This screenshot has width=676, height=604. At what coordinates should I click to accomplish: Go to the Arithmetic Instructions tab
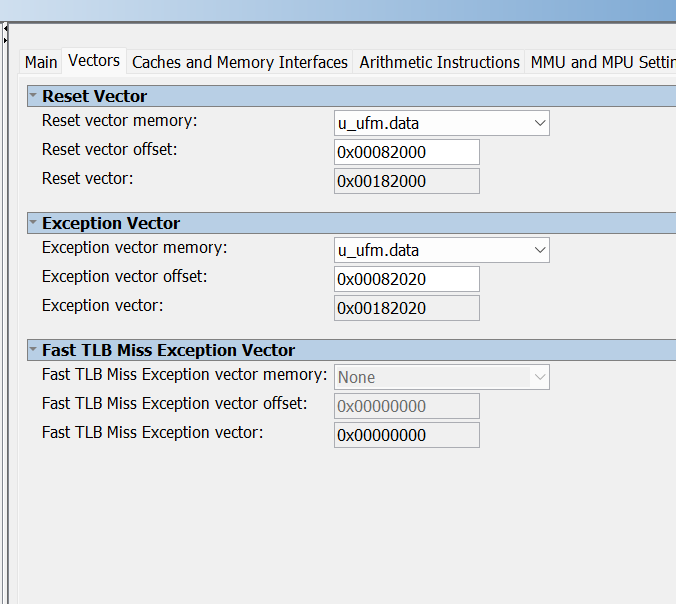[440, 62]
